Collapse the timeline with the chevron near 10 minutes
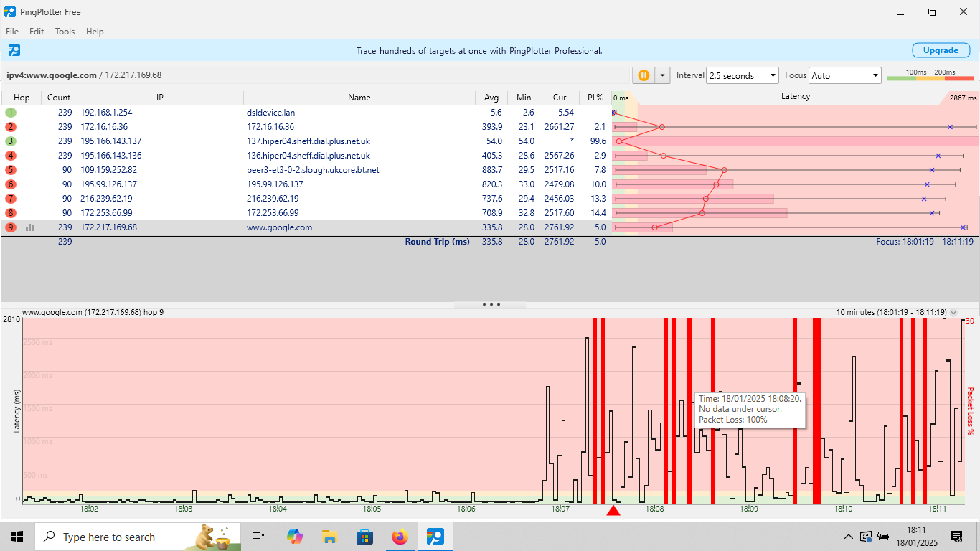Viewport: 980px width, 551px height. (954, 312)
